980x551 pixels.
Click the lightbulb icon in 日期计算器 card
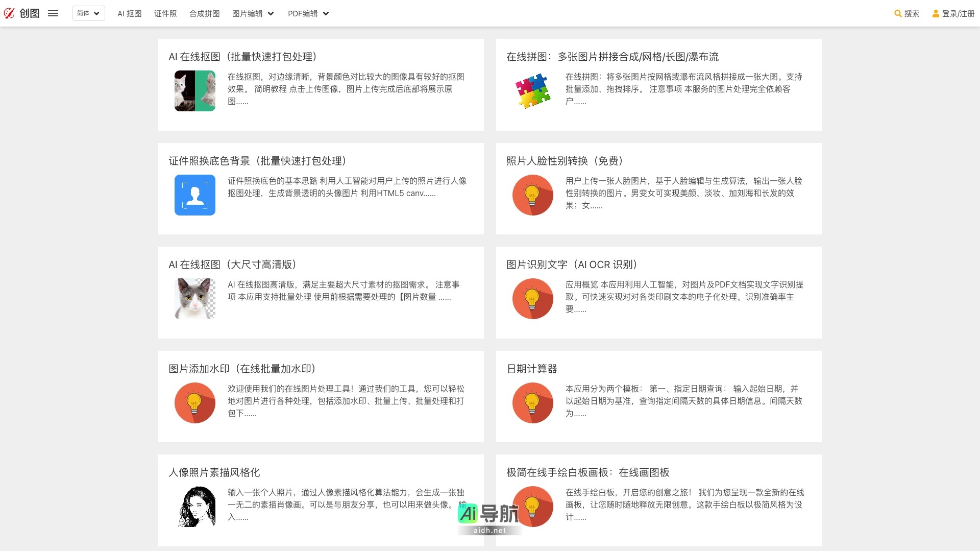click(533, 403)
